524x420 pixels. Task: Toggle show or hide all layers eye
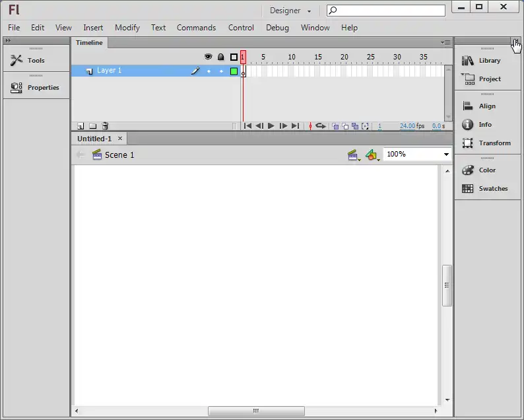(x=209, y=57)
